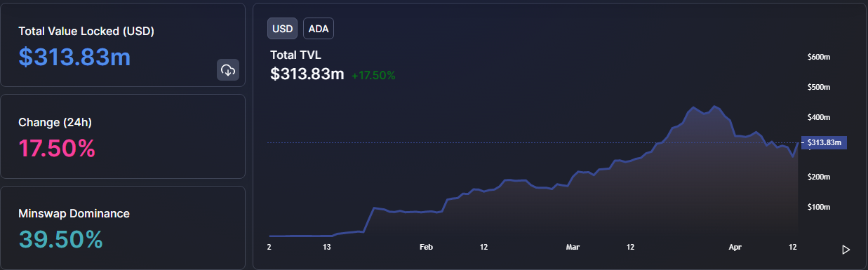Click the 39.50% dominance value

pyautogui.click(x=61, y=240)
